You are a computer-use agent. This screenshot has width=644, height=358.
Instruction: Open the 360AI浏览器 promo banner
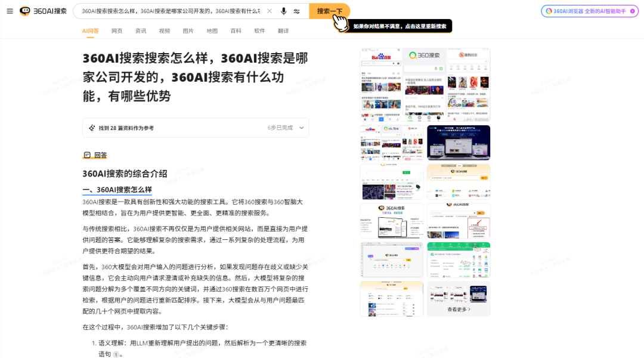click(589, 11)
